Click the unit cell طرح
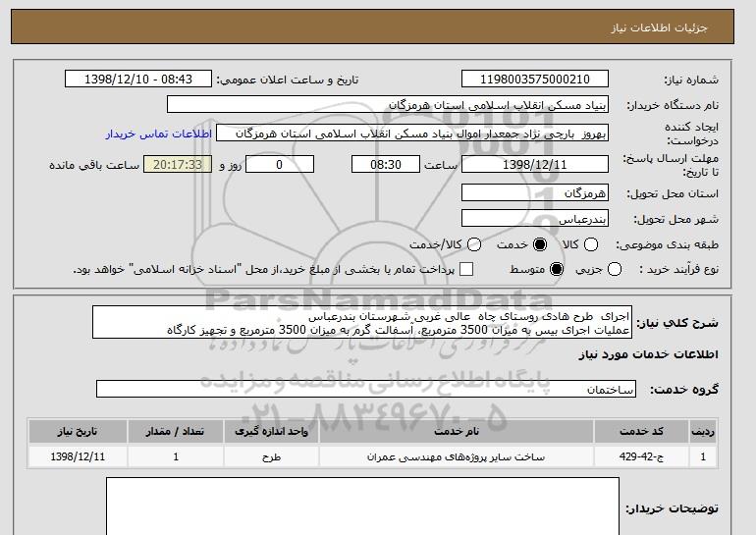 271,456
